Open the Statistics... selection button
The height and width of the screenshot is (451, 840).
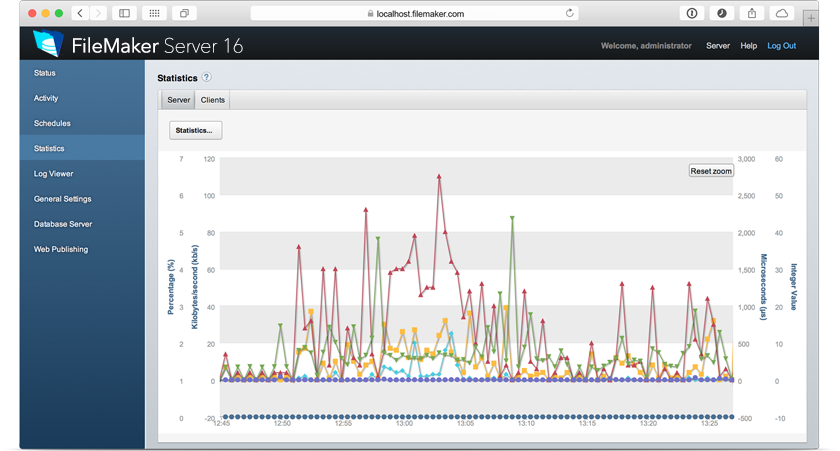[195, 130]
